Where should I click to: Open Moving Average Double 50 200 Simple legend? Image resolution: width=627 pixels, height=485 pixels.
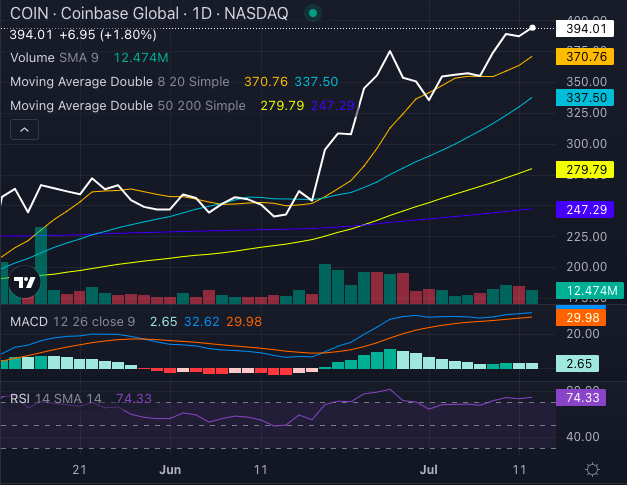click(x=128, y=106)
